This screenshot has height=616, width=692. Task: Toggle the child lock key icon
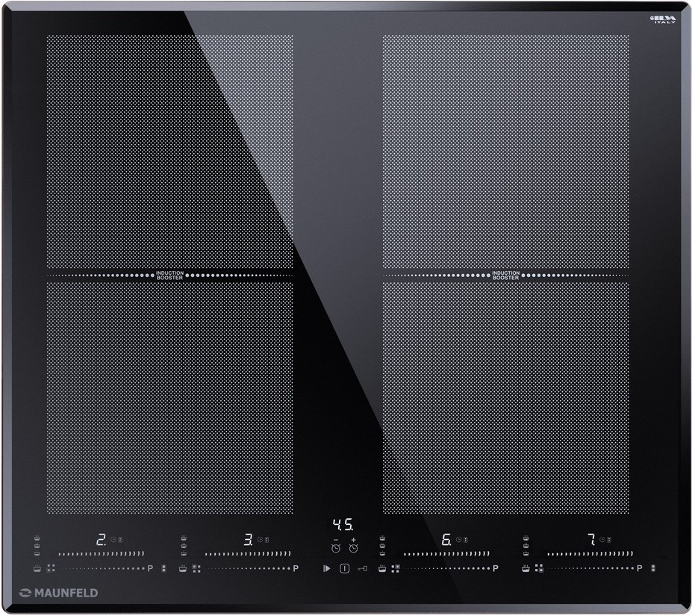[362, 568]
